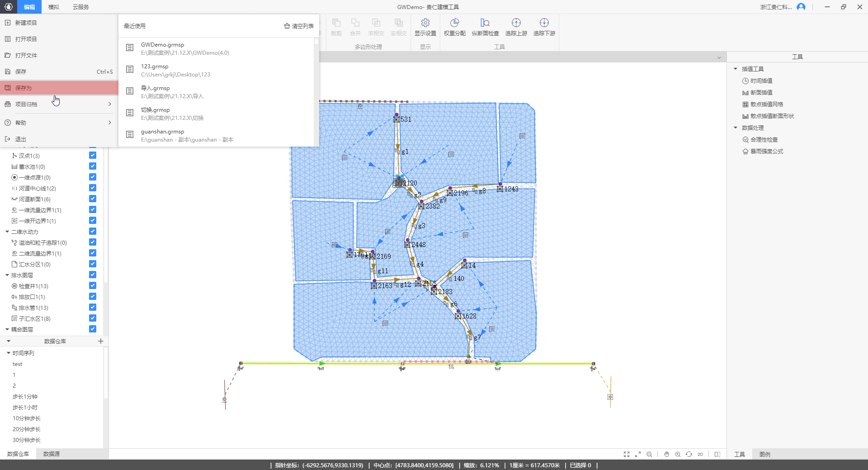The height and width of the screenshot is (470, 868).
Task: Collapse the 排水图层 tree group
Action: (x=7, y=275)
